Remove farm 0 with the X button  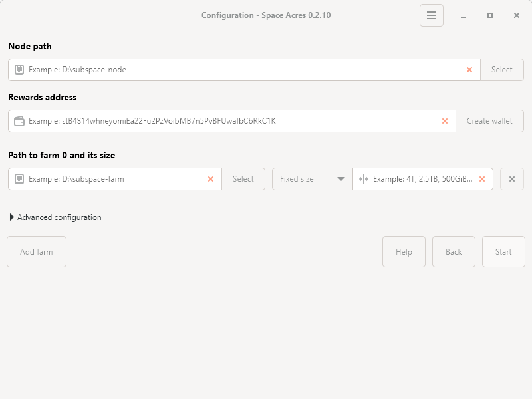click(511, 179)
